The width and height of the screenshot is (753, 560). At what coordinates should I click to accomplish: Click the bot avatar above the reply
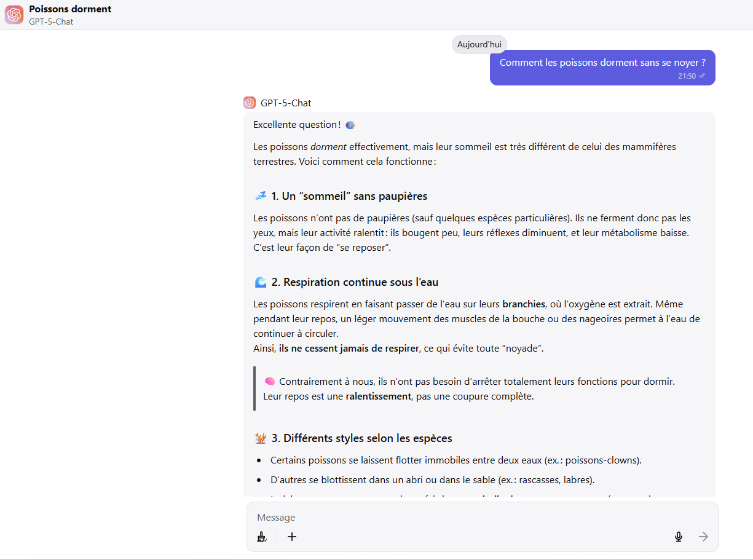(250, 103)
